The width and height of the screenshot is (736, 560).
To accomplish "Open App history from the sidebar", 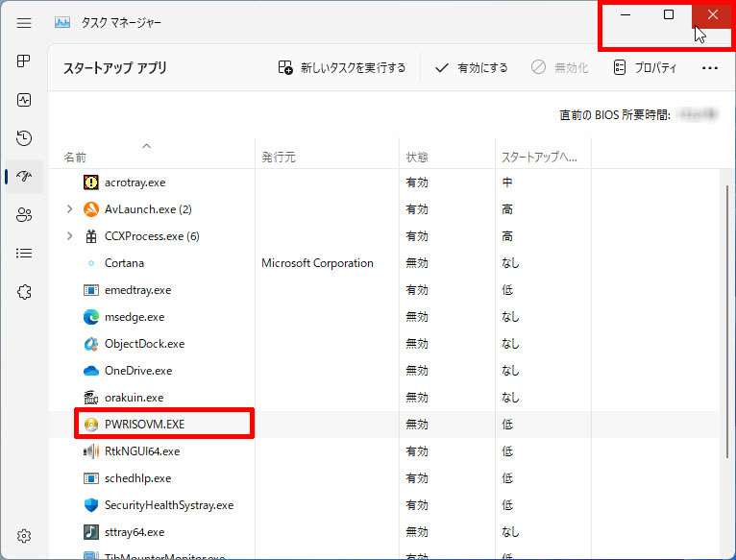I will (x=25, y=138).
